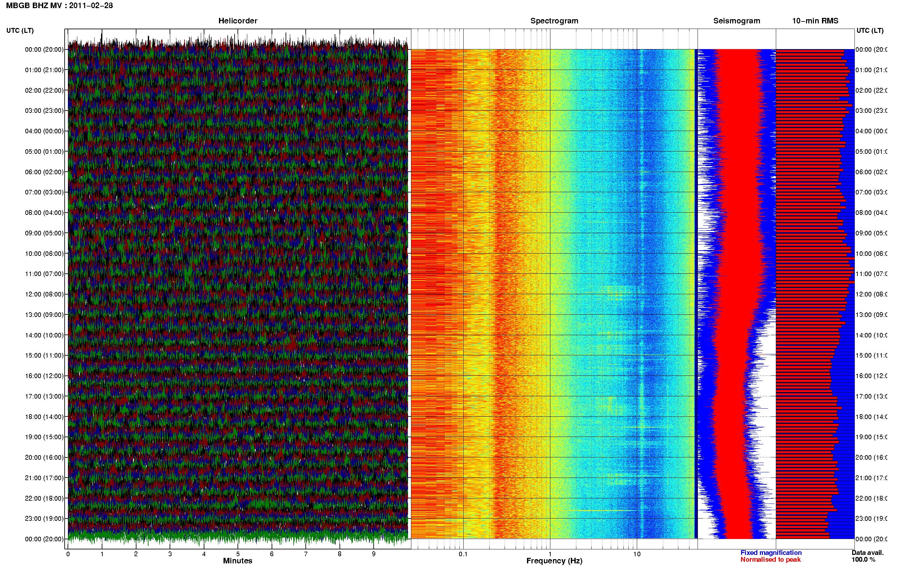This screenshot has width=924, height=578.
Task: Click the 'Data avail.' label
Action: pos(867,553)
